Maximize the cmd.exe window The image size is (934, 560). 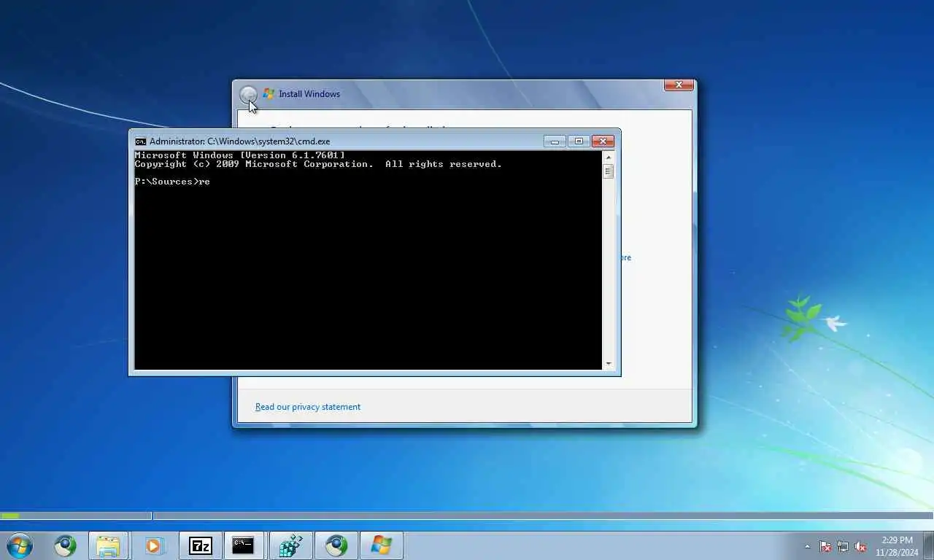pos(579,141)
